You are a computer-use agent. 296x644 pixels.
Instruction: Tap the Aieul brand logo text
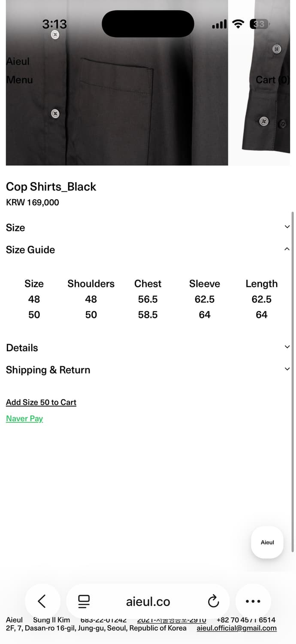18,61
